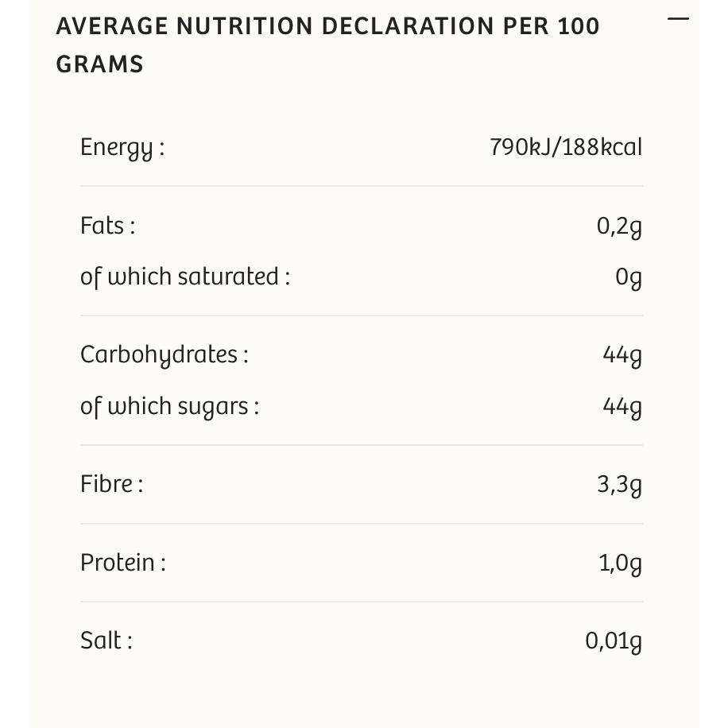
Task: Click the 3,3g fibre value
Action: coord(619,484)
